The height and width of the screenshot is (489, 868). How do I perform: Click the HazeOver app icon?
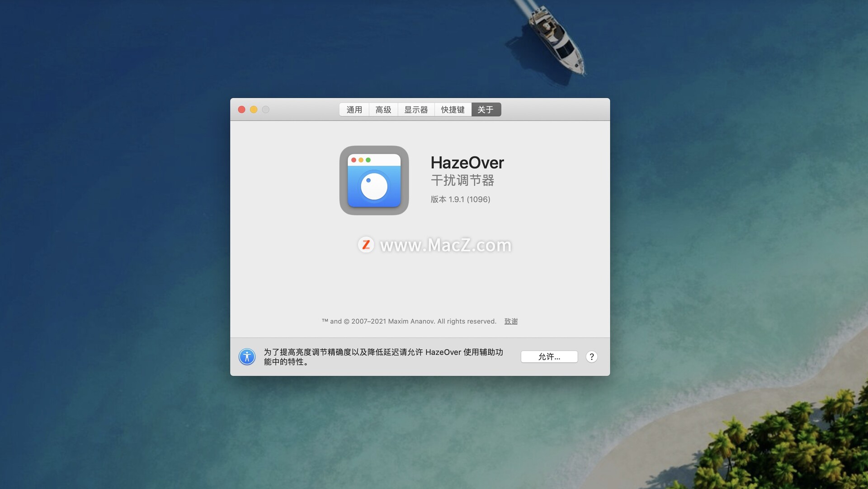374,180
